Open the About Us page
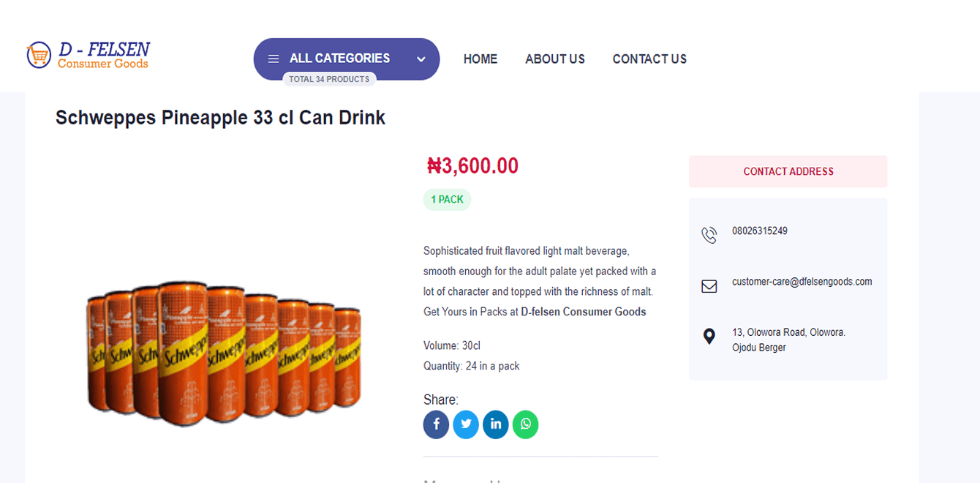 pos(555,59)
